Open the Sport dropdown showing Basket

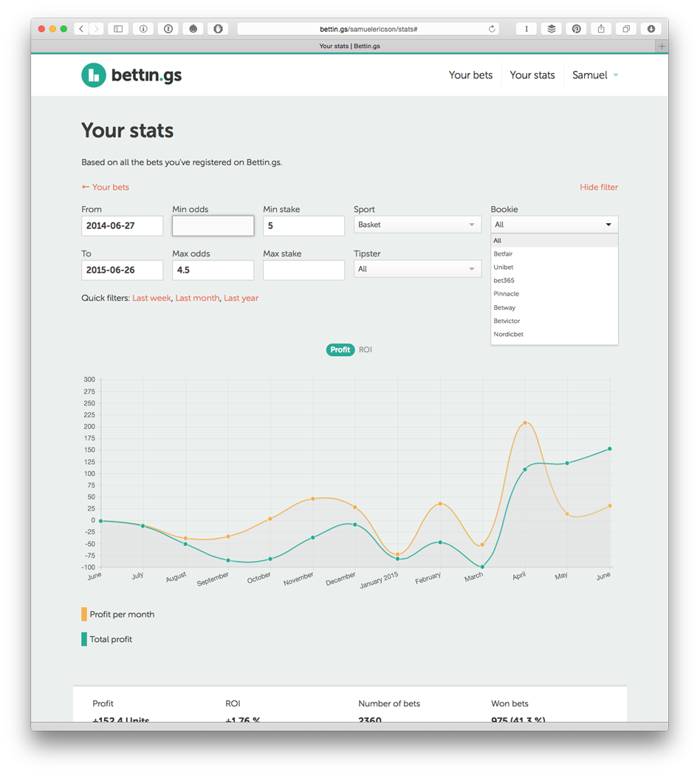tap(417, 224)
